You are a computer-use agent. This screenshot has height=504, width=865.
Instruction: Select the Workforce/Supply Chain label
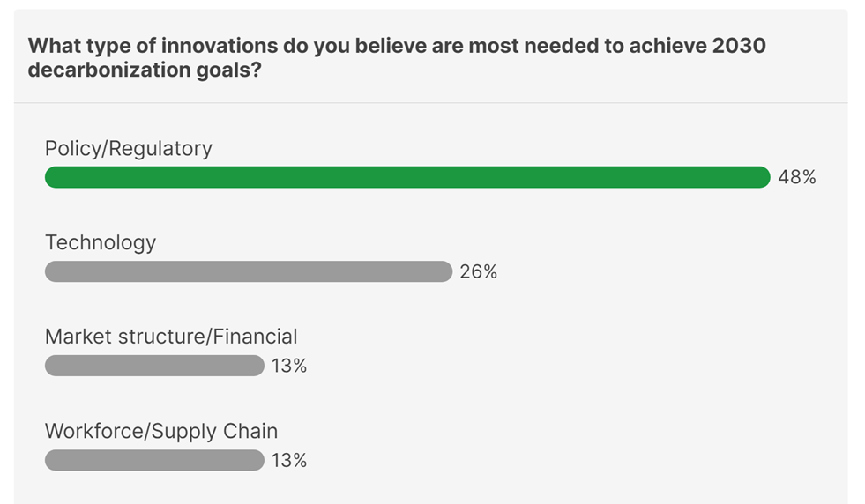point(161,431)
